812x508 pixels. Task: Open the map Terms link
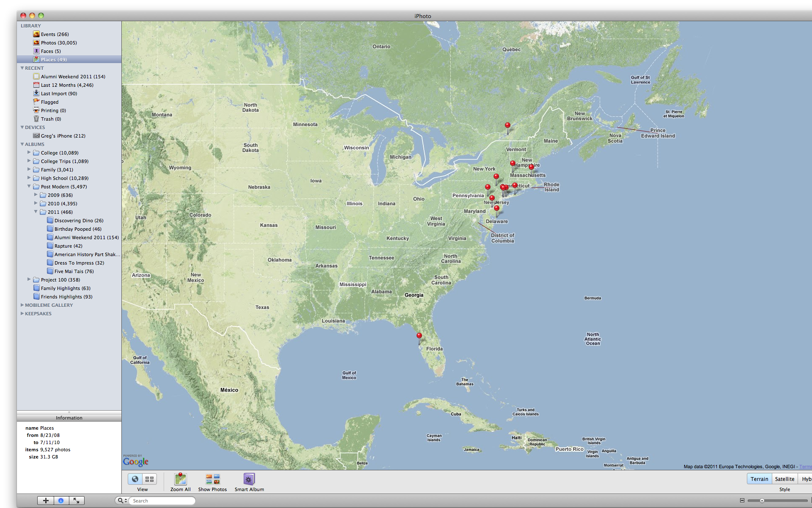[x=805, y=467]
